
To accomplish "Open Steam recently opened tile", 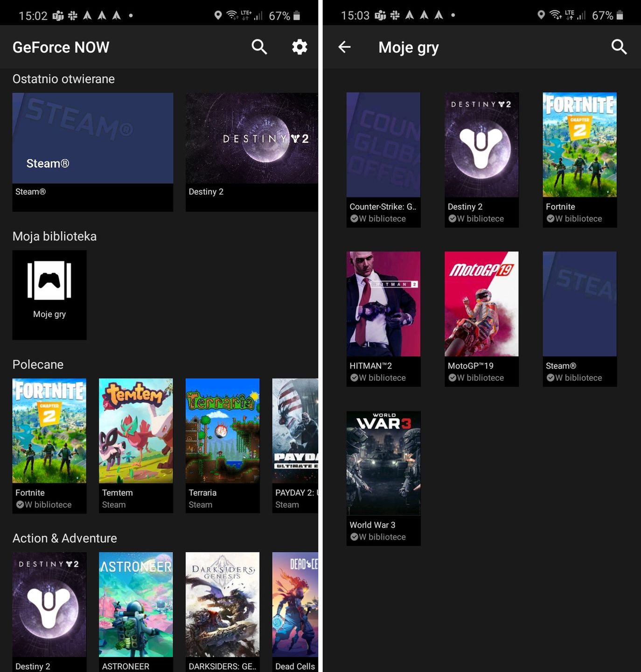I will pyautogui.click(x=93, y=152).
